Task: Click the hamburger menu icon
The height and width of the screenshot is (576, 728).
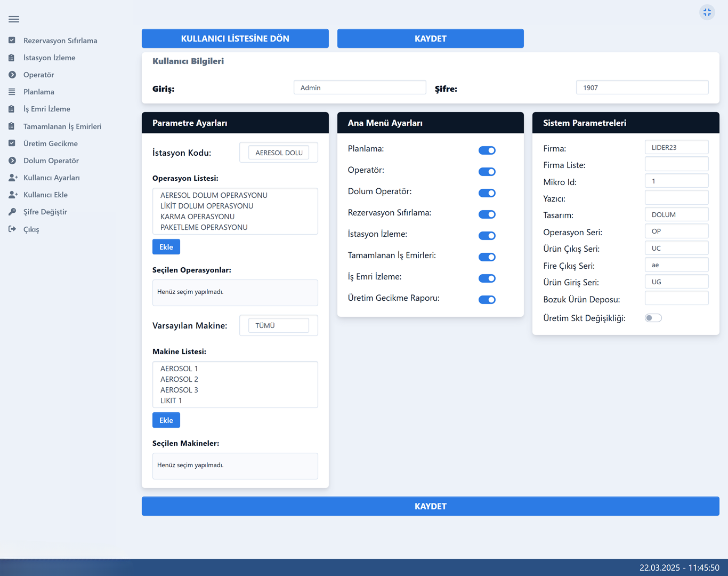Action: point(14,19)
